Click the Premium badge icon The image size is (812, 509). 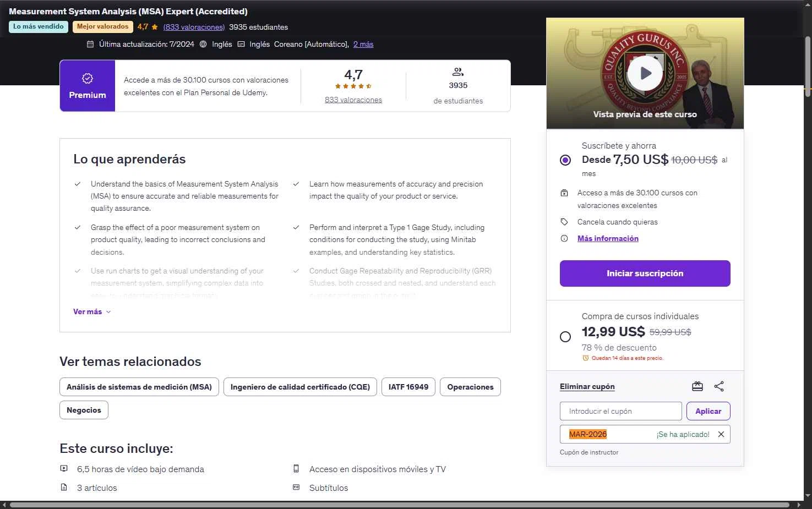[x=88, y=78]
